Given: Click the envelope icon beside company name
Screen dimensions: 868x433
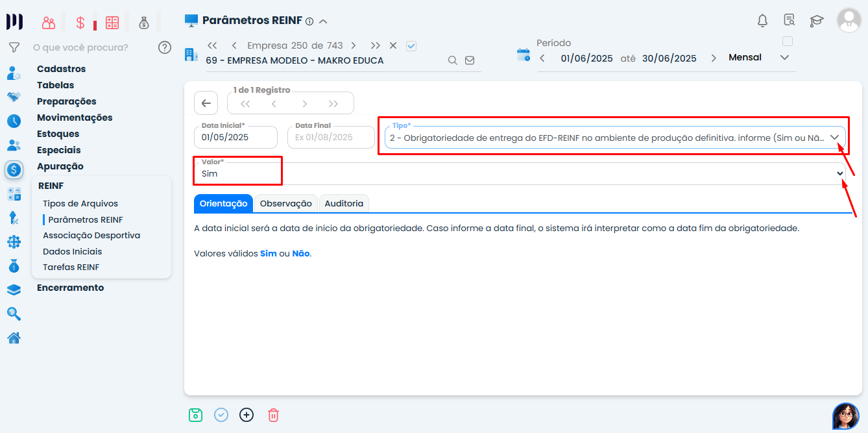Looking at the screenshot, I should click(x=470, y=60).
